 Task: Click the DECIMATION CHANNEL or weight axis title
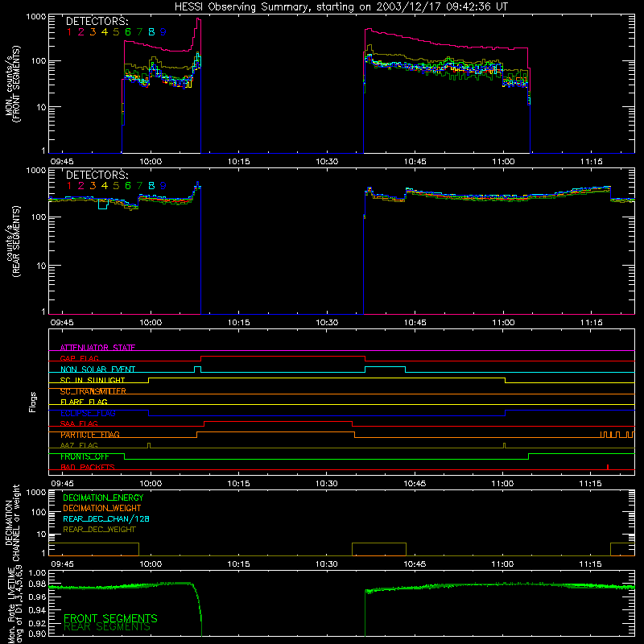click(x=12, y=522)
